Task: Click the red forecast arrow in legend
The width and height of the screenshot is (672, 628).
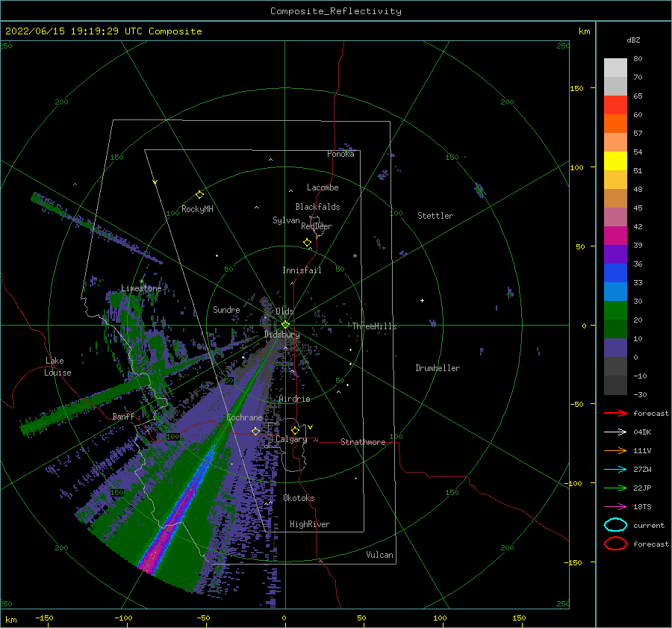Action: (615, 413)
